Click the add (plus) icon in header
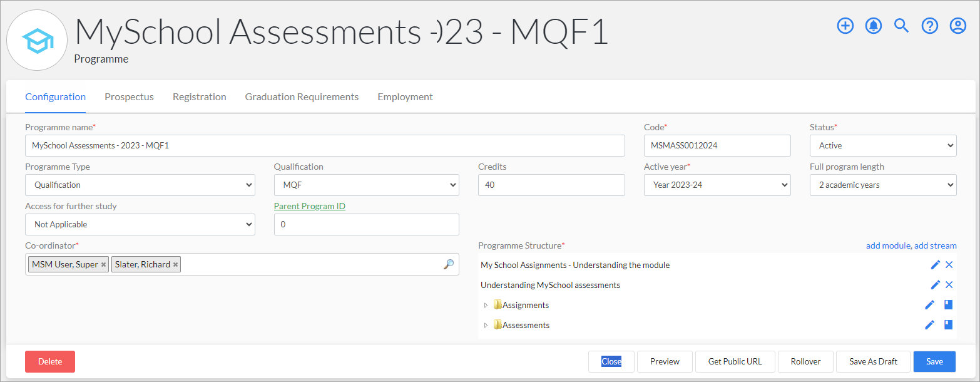Image resolution: width=980 pixels, height=382 pixels. 845,26
